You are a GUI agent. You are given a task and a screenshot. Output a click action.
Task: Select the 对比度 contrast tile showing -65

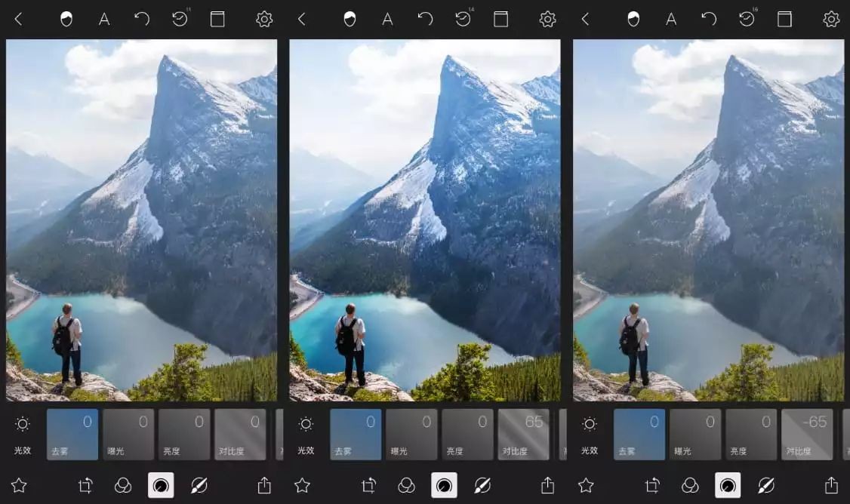pyautogui.click(x=807, y=435)
